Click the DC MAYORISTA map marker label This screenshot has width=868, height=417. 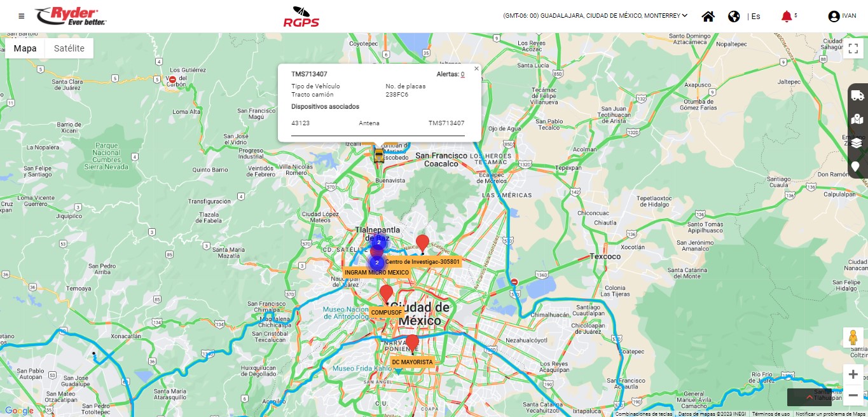(412, 362)
